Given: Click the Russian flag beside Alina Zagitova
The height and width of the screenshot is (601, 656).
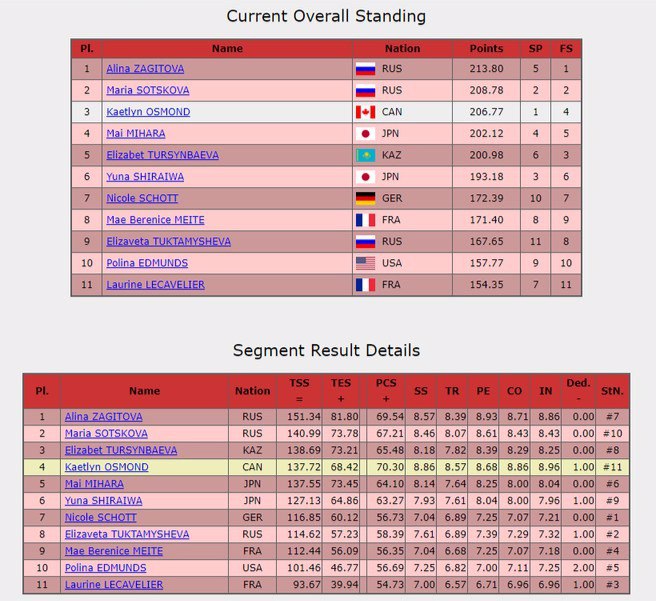Looking at the screenshot, I should pos(365,69).
